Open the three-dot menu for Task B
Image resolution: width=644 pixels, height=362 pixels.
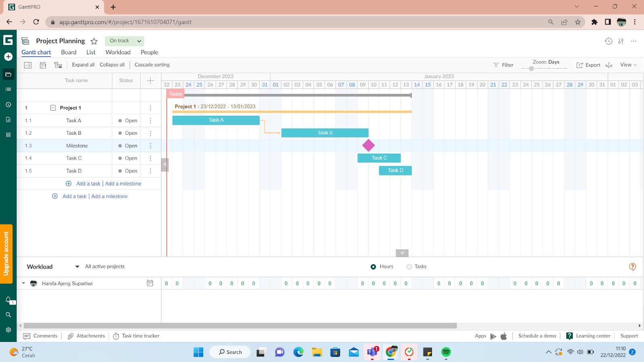151,133
